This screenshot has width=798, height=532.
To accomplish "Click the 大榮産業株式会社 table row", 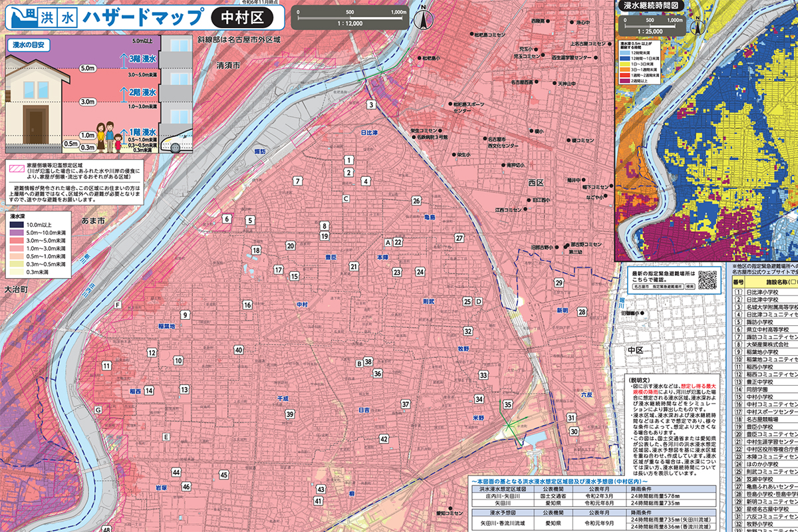I will (x=765, y=344).
